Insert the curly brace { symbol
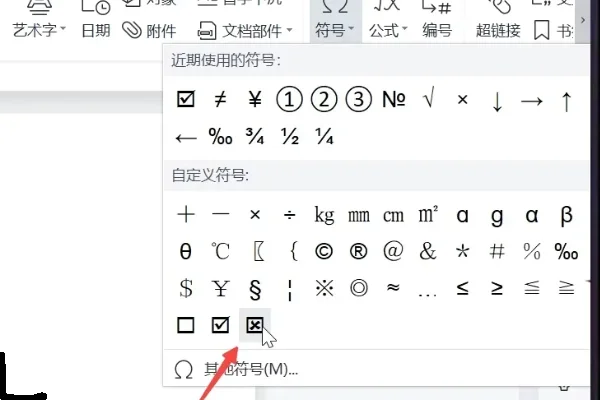 pyautogui.click(x=293, y=251)
